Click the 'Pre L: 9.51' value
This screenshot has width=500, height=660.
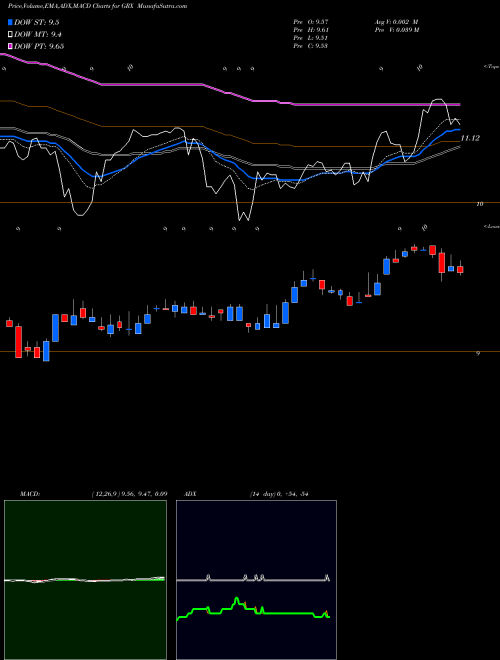pos(311,38)
